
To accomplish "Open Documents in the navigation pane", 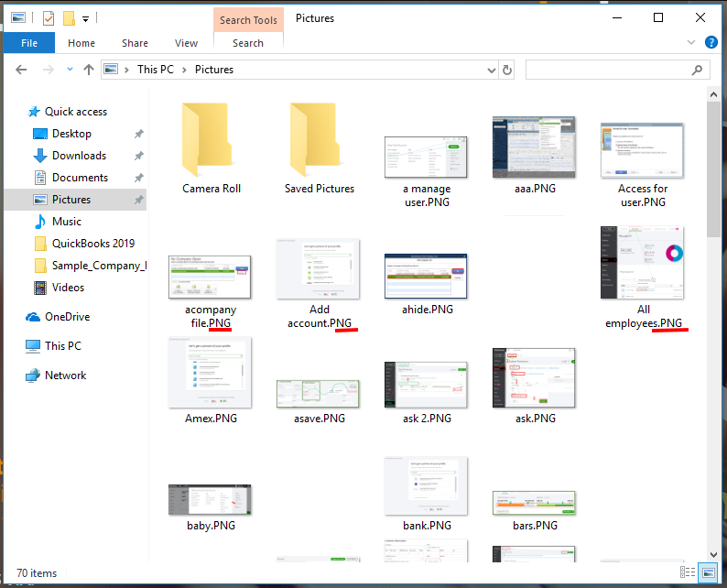I will 80,178.
